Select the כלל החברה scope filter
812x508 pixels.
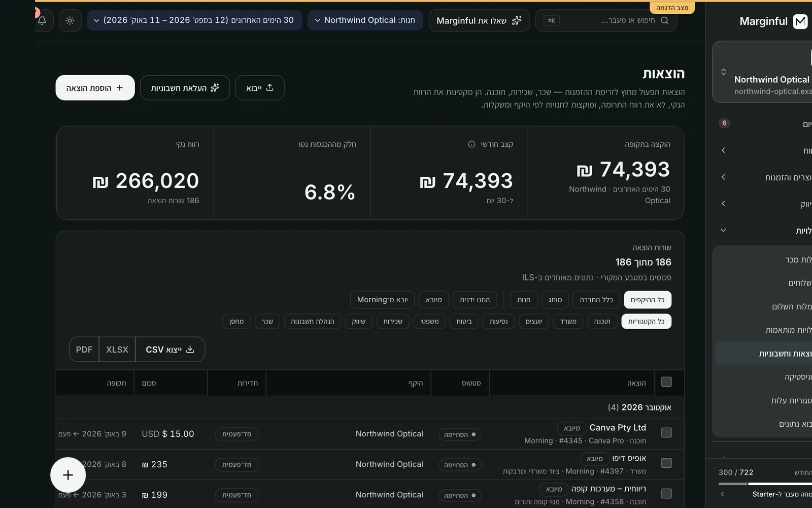[596, 300]
